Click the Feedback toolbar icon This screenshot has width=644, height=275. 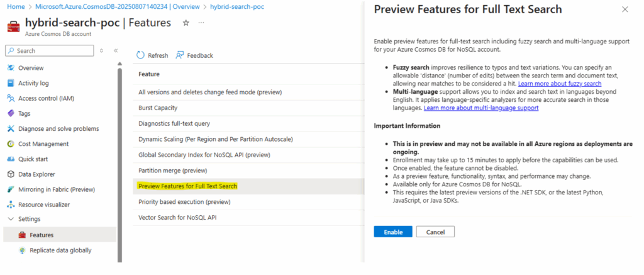coord(179,55)
